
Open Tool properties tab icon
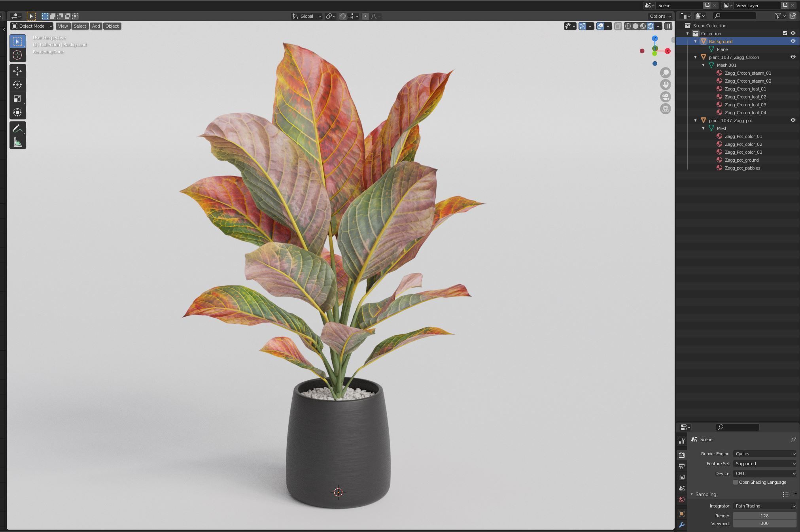pos(682,441)
